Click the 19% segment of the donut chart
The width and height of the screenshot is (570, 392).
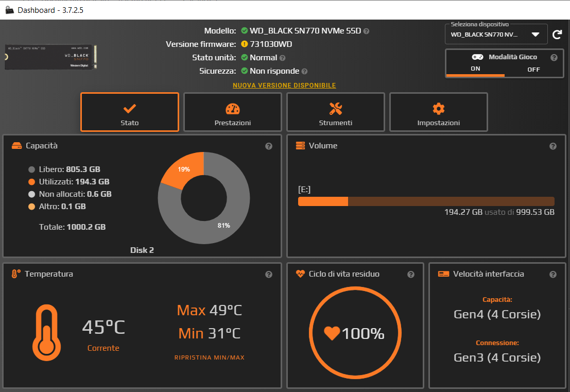[184, 169]
